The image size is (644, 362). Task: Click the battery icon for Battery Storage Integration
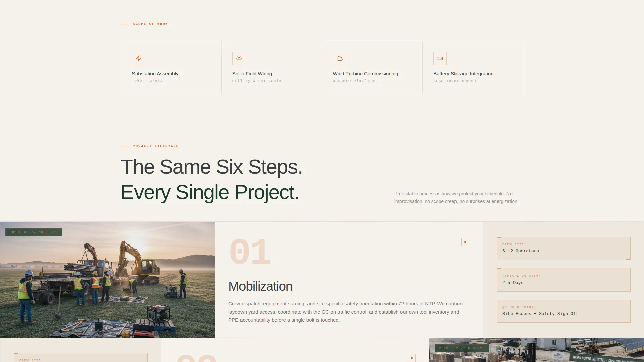(x=440, y=58)
